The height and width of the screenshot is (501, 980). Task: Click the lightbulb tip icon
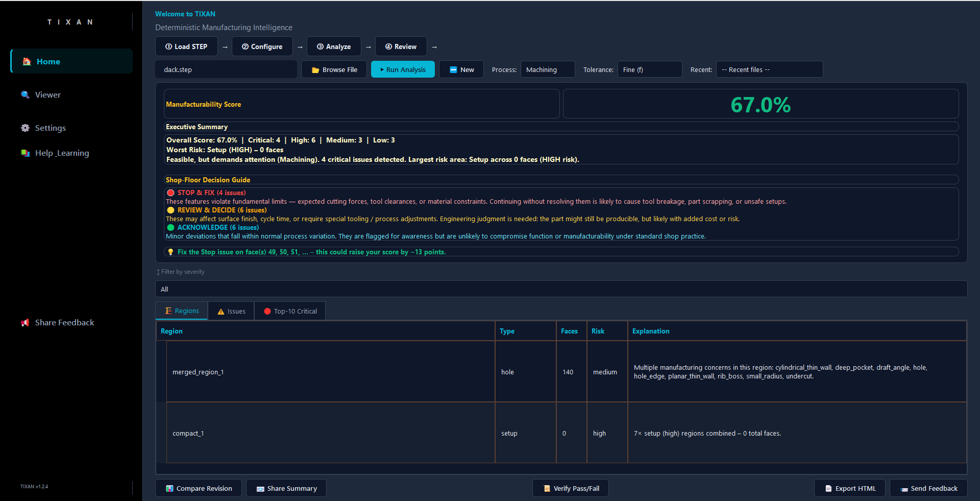coord(171,252)
